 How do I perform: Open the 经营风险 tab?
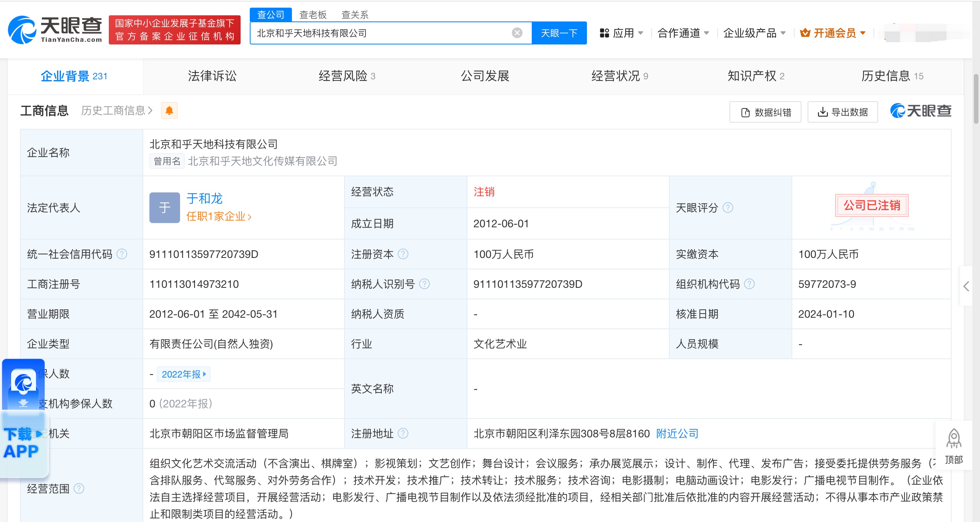coord(347,76)
